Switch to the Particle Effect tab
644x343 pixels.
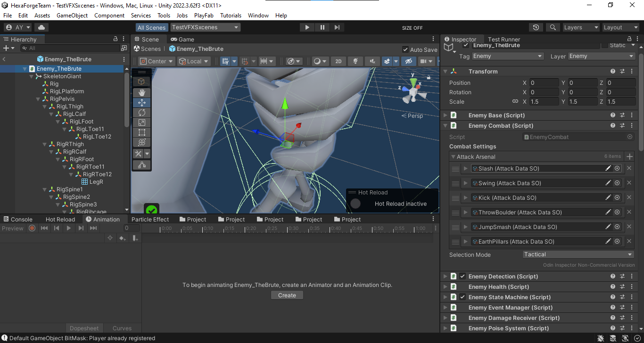[x=150, y=220]
